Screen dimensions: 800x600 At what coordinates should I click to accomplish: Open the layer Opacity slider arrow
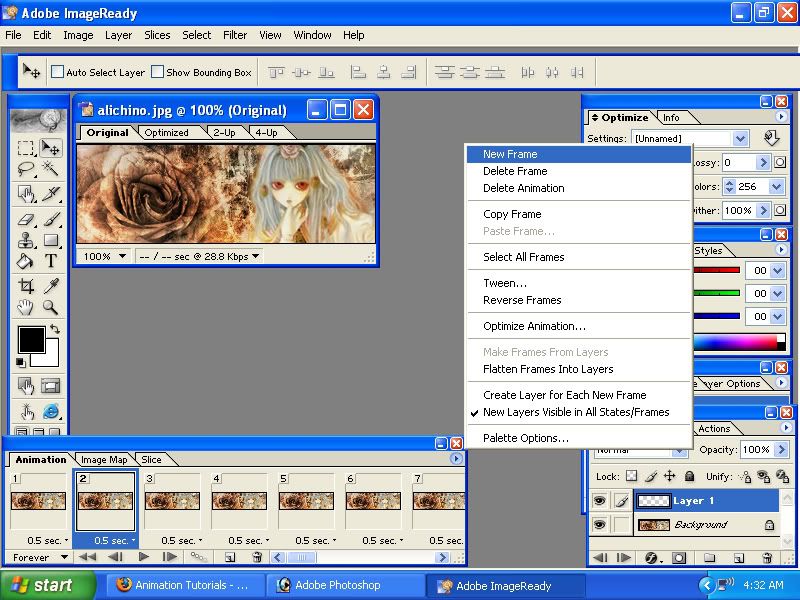(x=781, y=449)
